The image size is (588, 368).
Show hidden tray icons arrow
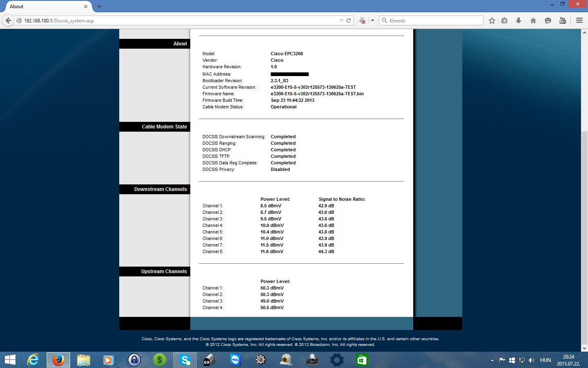[x=492, y=360]
